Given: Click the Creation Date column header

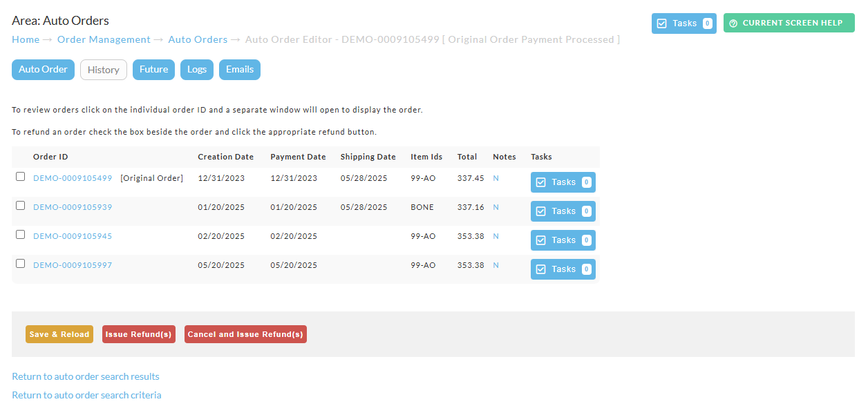Looking at the screenshot, I should (226, 157).
